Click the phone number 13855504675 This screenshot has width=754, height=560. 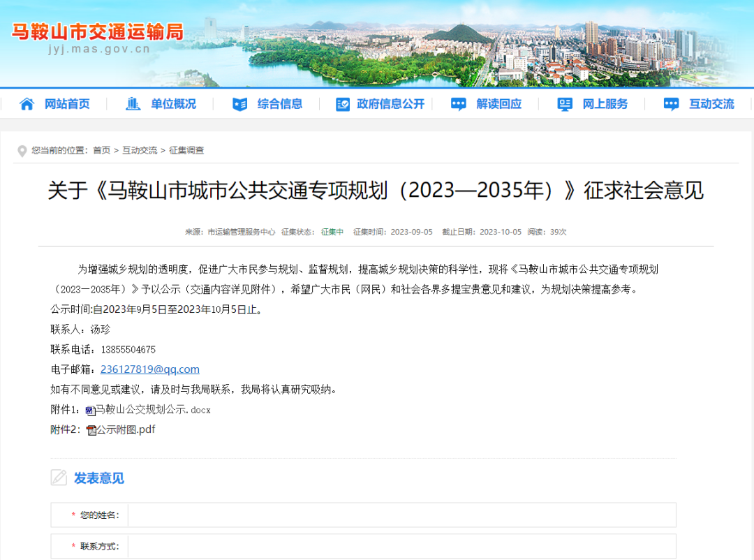coord(128,350)
